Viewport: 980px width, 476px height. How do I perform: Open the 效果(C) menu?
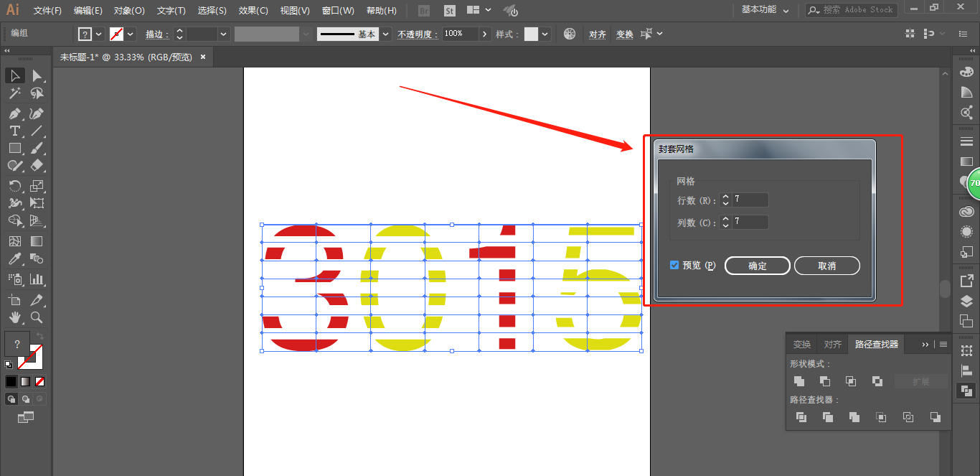coord(253,11)
